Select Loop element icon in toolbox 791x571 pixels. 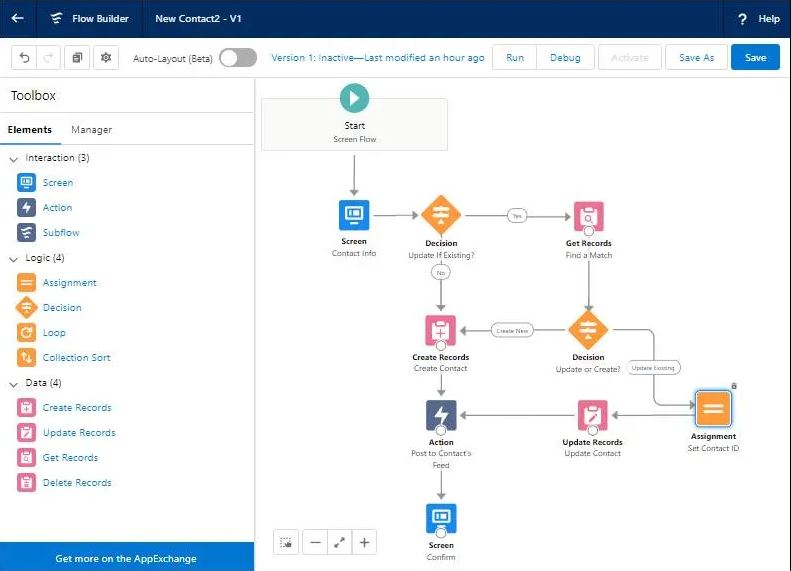[x=26, y=332]
